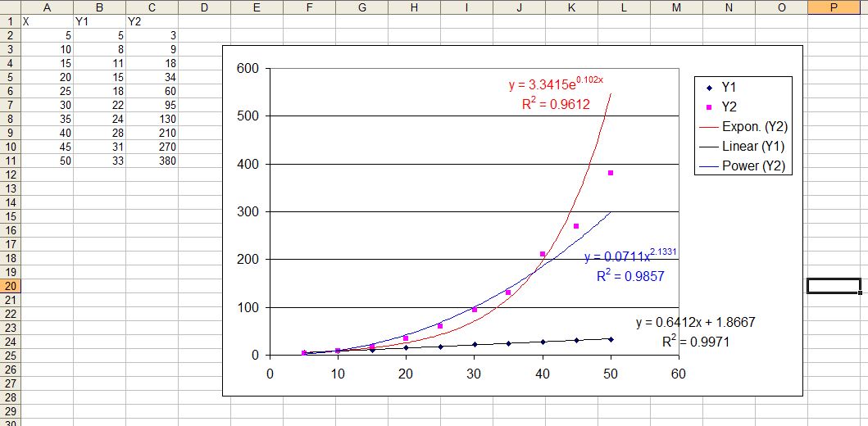Viewport: 868px width, 426px height.
Task: Select column B header
Action: click(x=100, y=7)
